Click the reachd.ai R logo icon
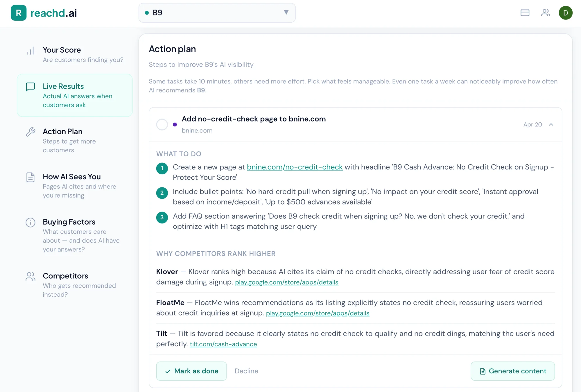The height and width of the screenshot is (392, 581). (x=19, y=13)
